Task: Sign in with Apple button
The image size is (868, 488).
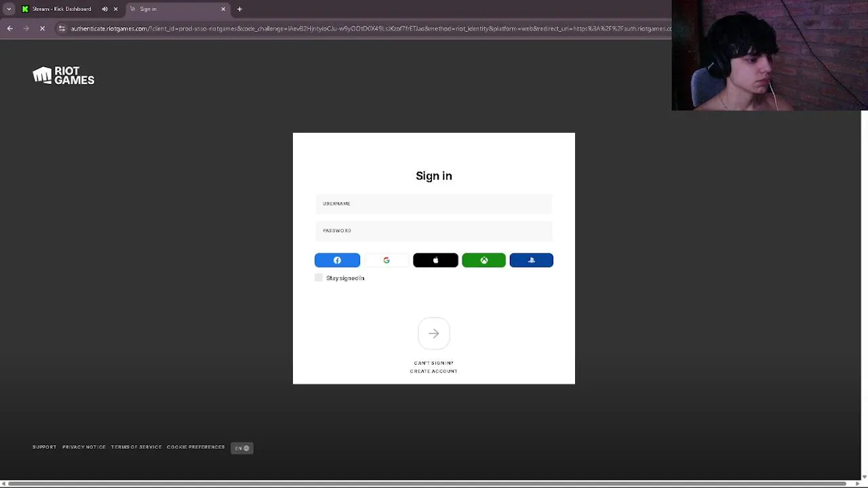Action: (435, 260)
